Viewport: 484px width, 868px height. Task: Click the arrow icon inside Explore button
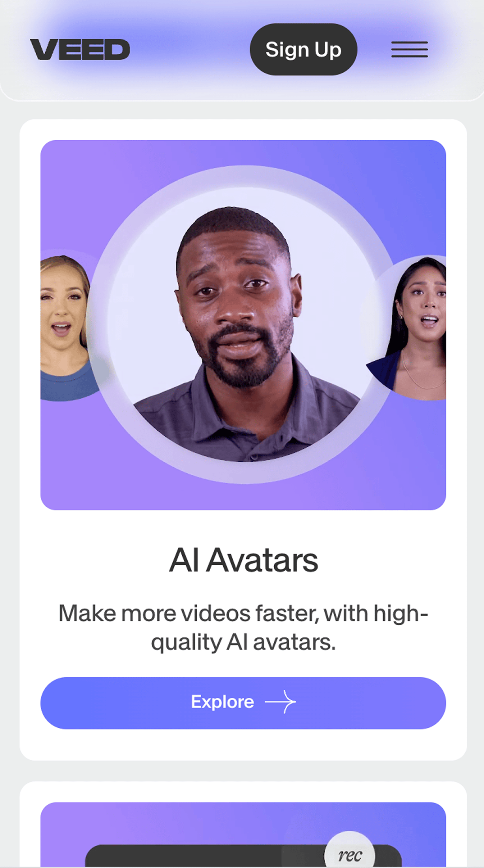coord(281,702)
